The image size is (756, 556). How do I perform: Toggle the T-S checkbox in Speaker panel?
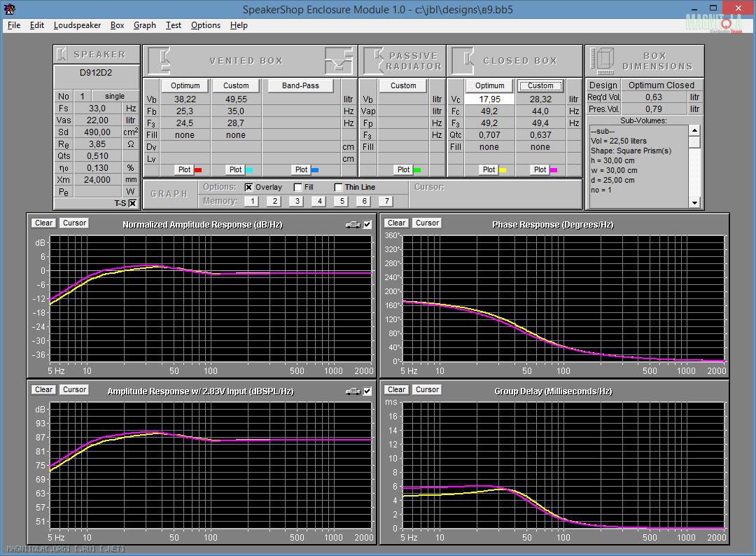[x=132, y=204]
